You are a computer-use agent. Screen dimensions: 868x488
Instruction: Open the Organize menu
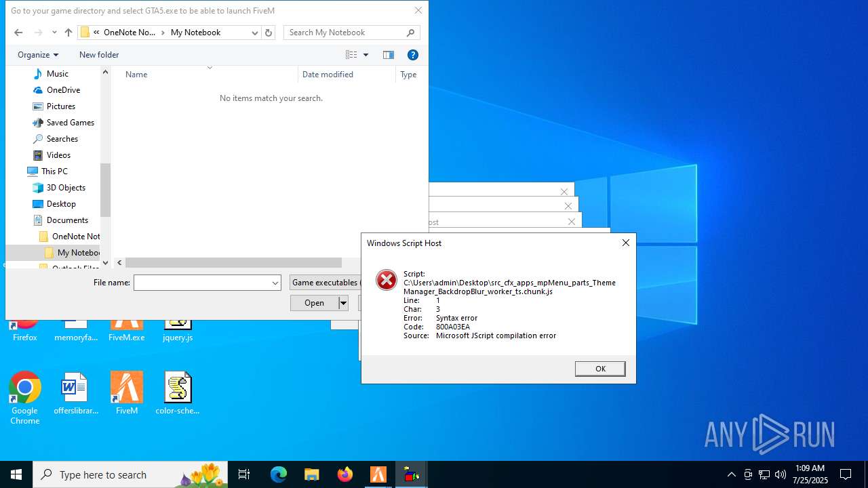coord(38,55)
